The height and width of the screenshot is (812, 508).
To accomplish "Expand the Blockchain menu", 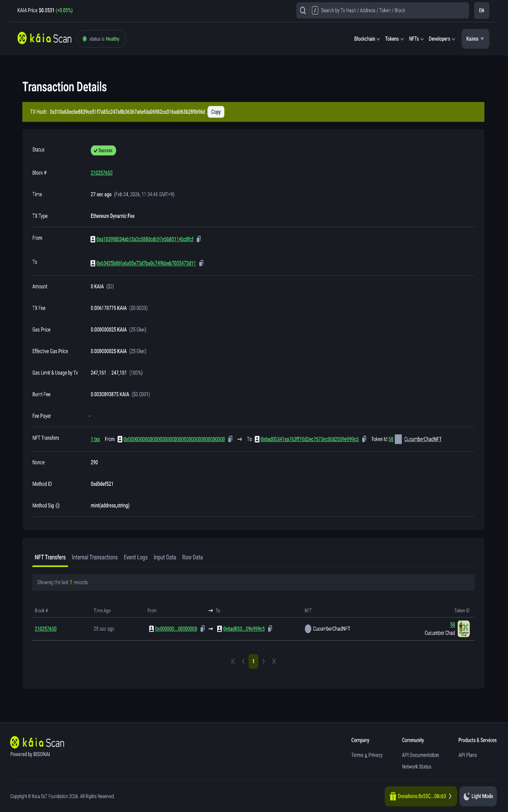I will pyautogui.click(x=367, y=39).
